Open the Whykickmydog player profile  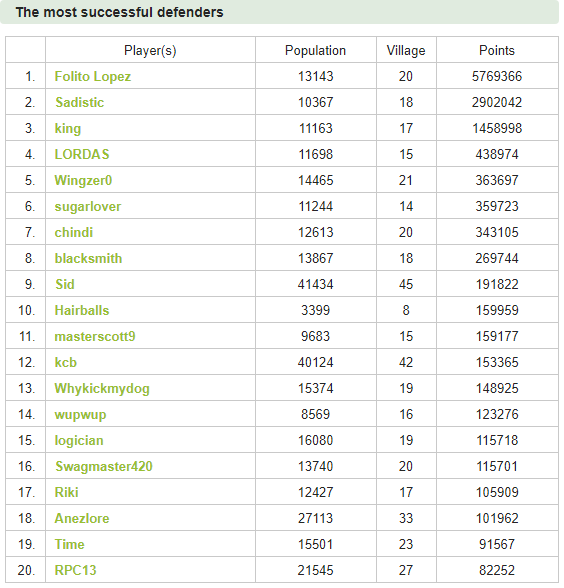[x=102, y=388]
